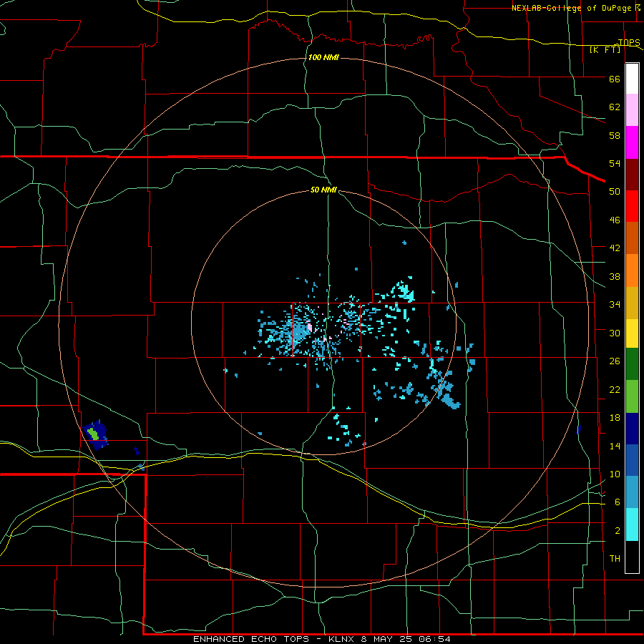
Task: Click the legend value "46"
Action: pyautogui.click(x=615, y=220)
